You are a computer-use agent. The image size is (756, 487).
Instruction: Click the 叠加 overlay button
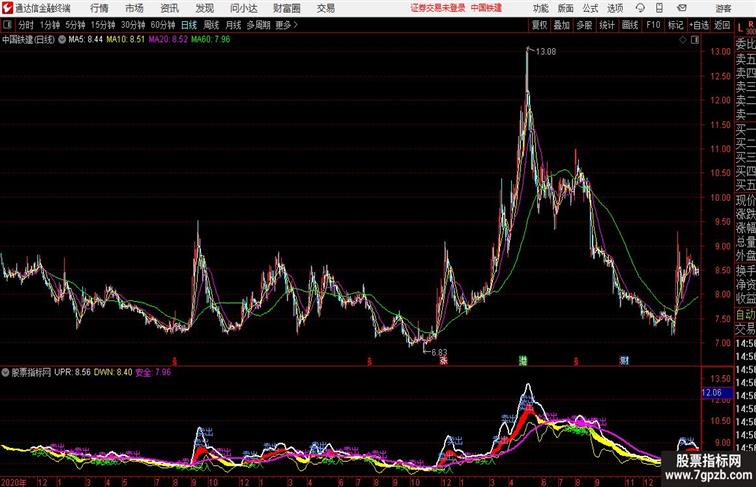tap(562, 25)
